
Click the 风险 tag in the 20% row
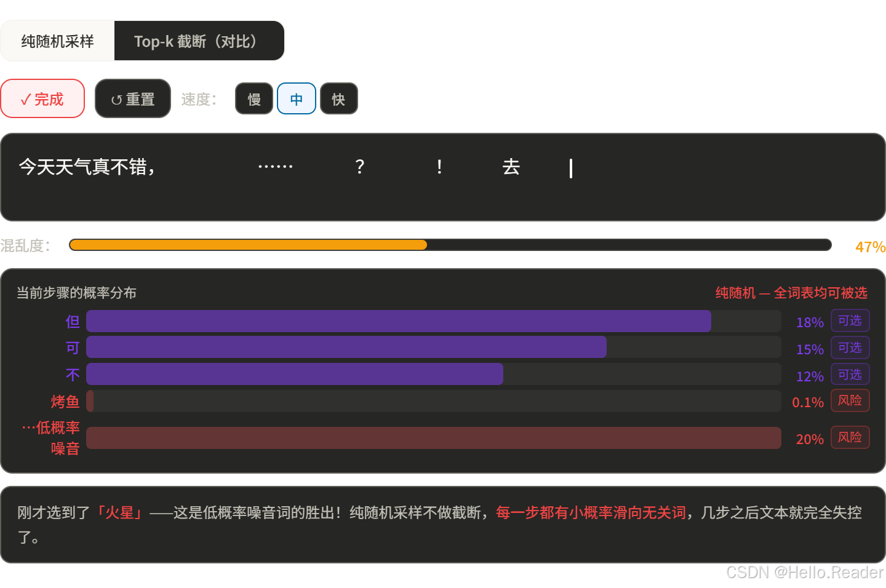pos(850,437)
